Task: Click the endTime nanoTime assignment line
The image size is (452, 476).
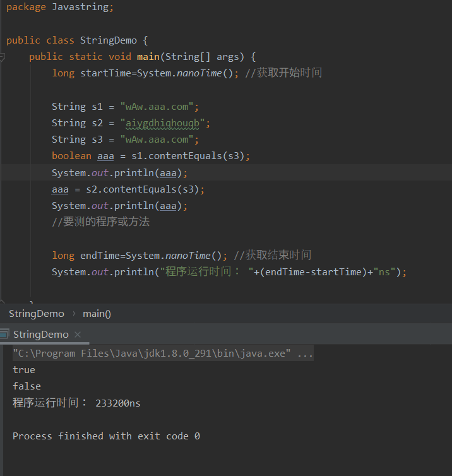Action: (x=140, y=255)
